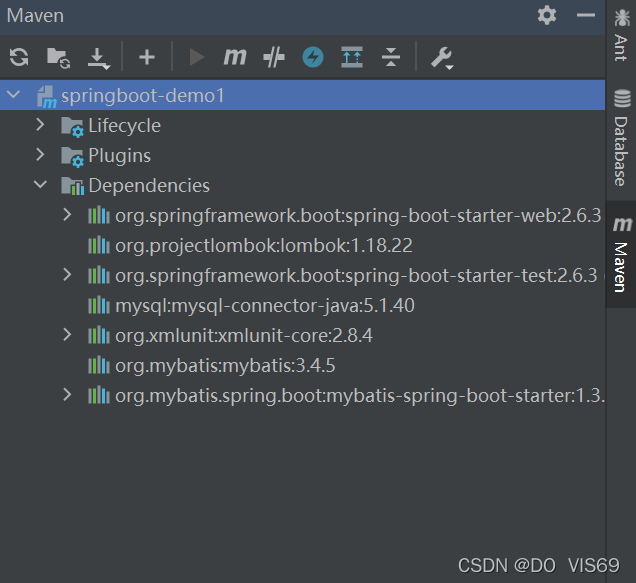Open Maven panel gear options
The image size is (636, 583).
pyautogui.click(x=547, y=15)
